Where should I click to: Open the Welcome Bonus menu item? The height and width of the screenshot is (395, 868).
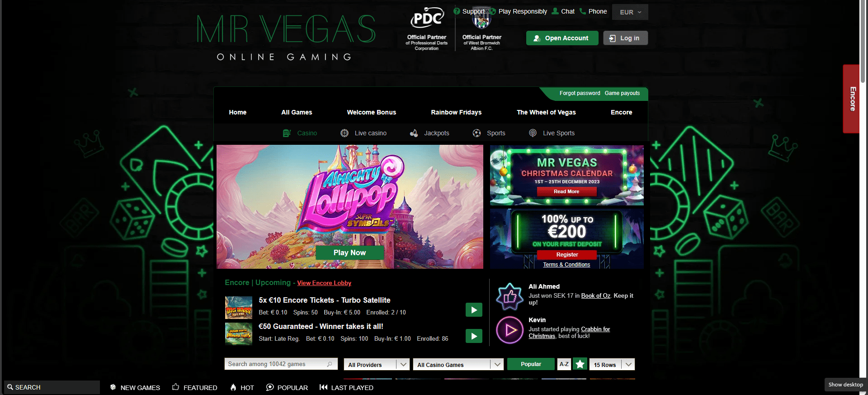coord(371,112)
